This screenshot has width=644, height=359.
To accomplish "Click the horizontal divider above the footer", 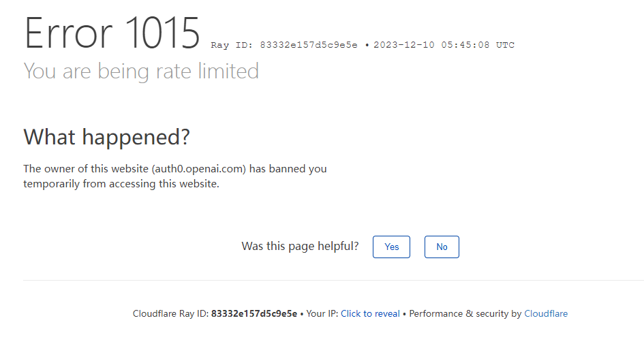I will (333, 280).
